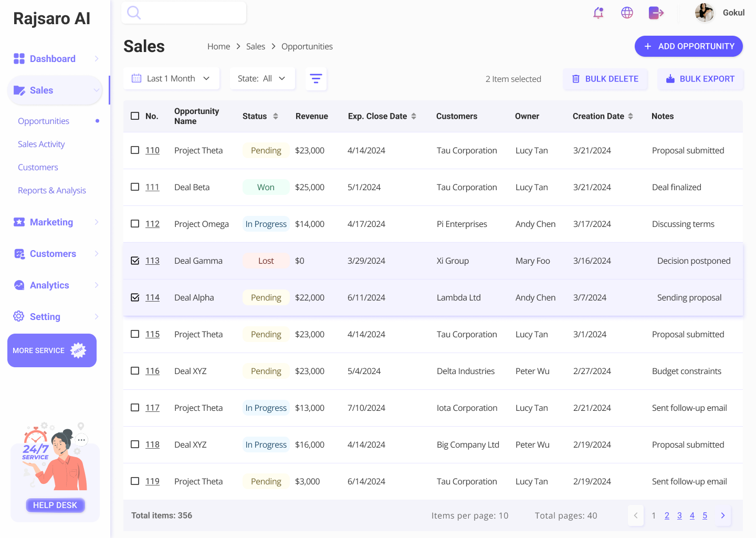Open Reports & Analysis submenu item

tap(52, 190)
